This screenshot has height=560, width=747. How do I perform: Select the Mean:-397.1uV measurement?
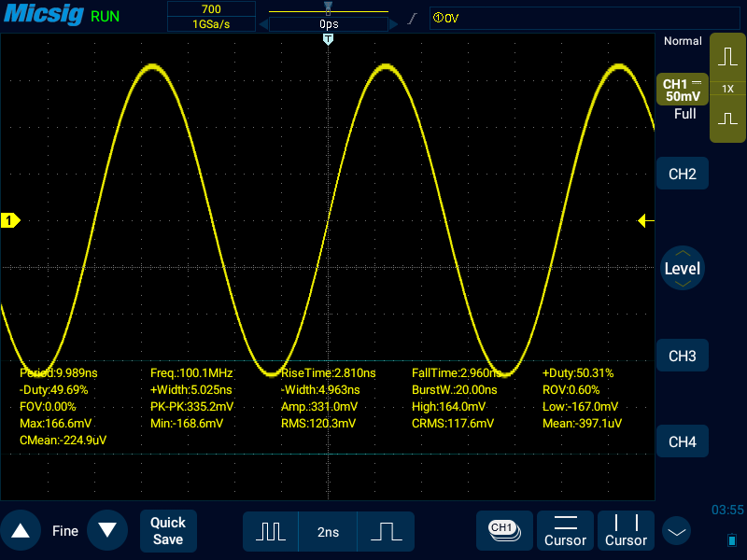(582, 424)
